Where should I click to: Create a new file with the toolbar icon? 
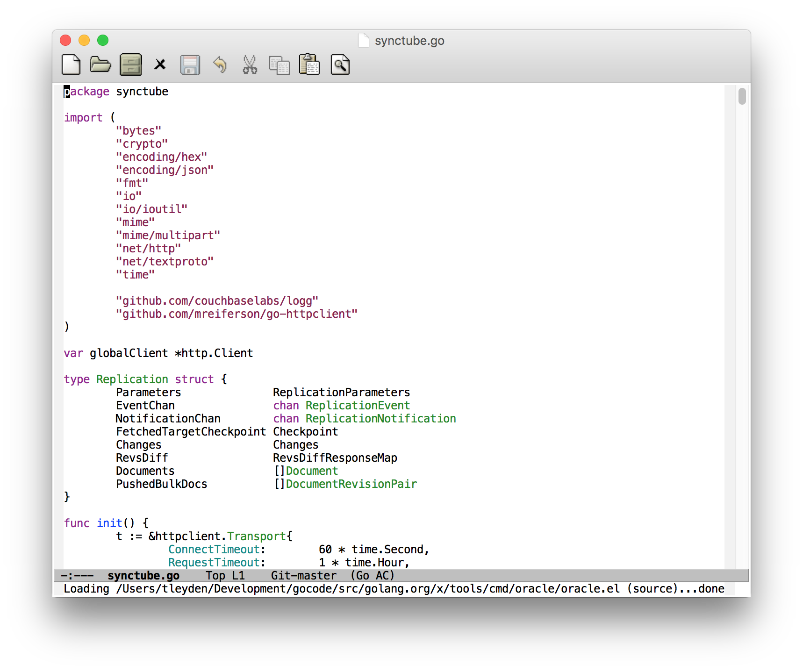click(71, 64)
